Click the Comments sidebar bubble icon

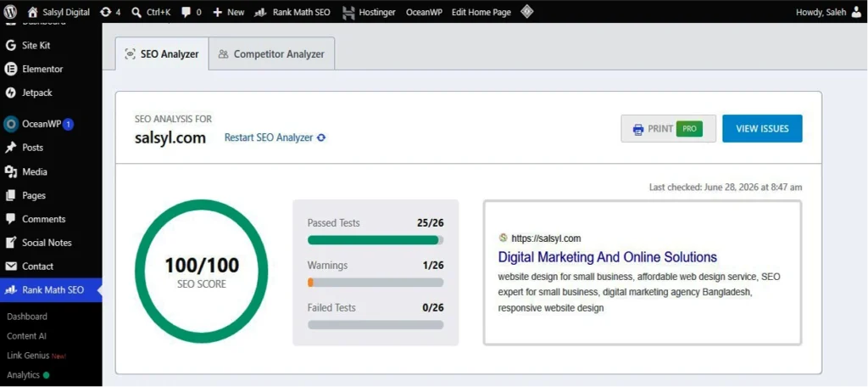pos(10,219)
